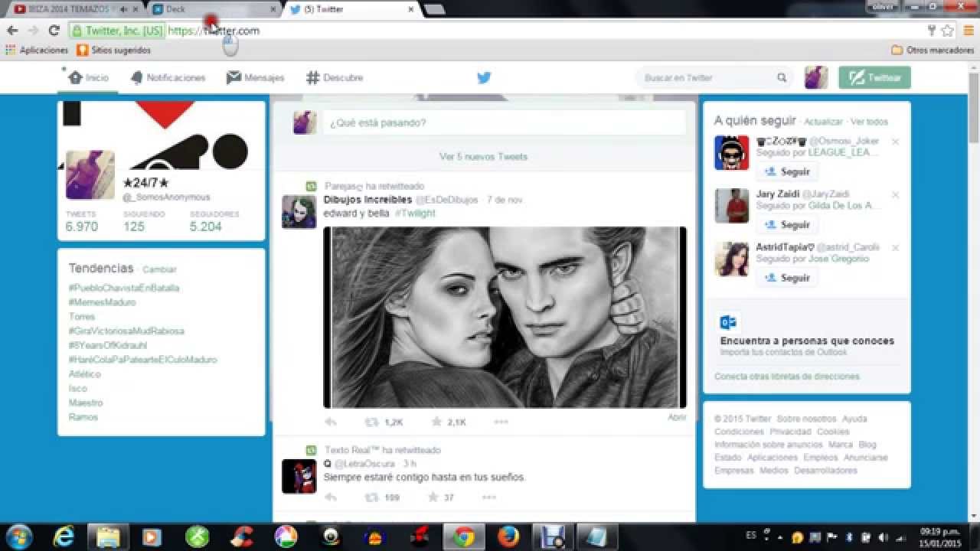Open #Twilight hashtag link
The width and height of the screenshot is (980, 551).
pos(415,214)
